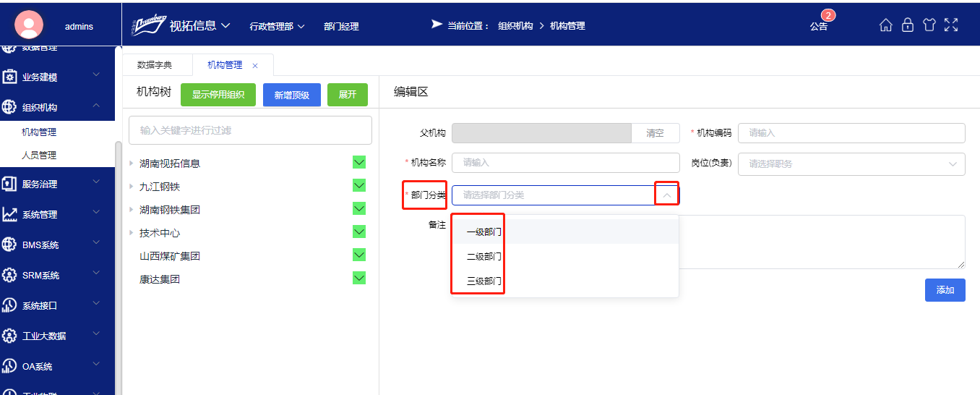The width and height of the screenshot is (980, 395).
Task: Click the 组织机构 globe icon
Action: pyautogui.click(x=9, y=107)
